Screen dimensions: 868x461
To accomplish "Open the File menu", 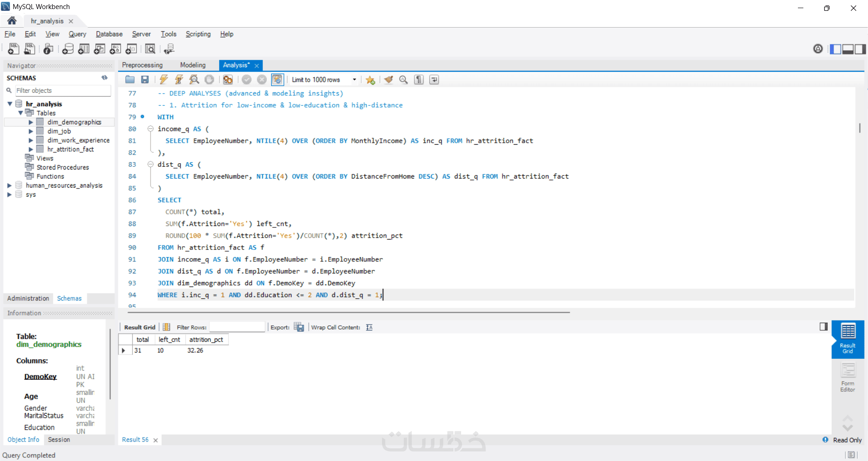I will click(x=10, y=34).
